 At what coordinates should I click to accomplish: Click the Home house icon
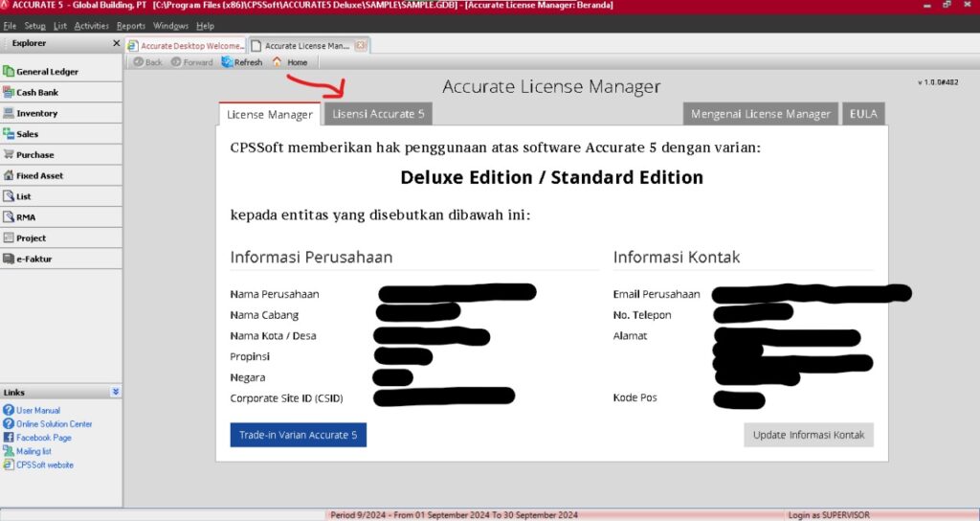point(277,62)
